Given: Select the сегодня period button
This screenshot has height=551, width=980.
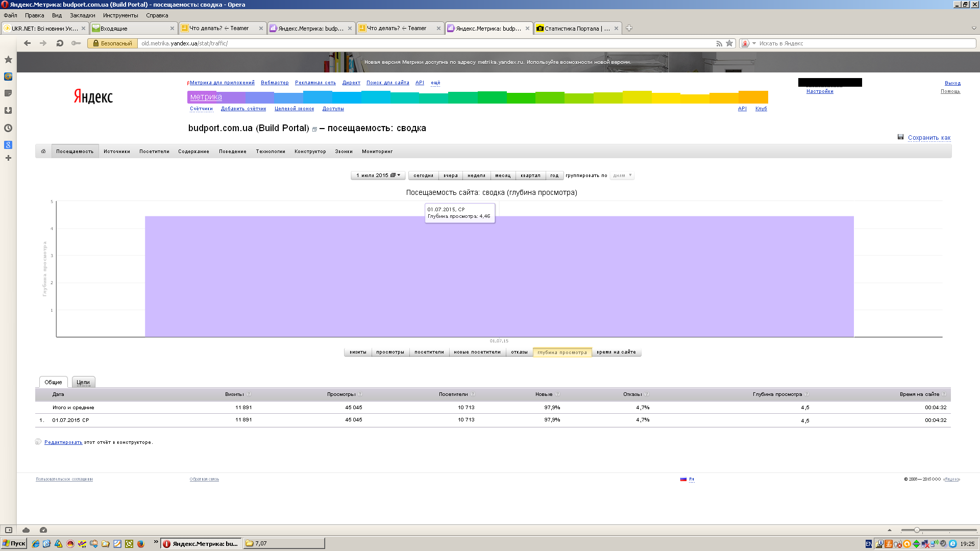Looking at the screenshot, I should coord(423,176).
